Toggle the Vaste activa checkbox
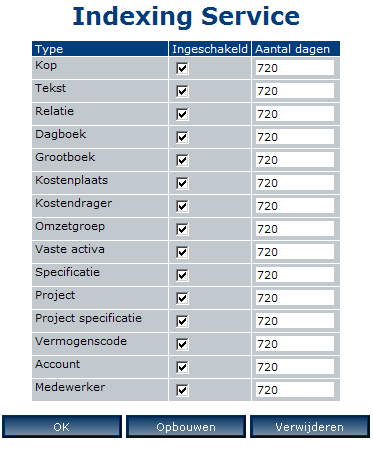The image size is (373, 449). [x=182, y=252]
